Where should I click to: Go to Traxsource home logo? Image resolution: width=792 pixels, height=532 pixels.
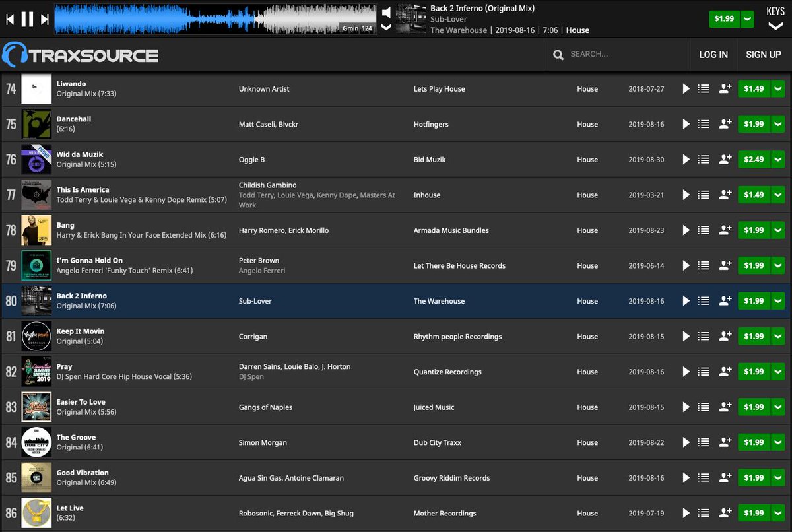[80, 54]
